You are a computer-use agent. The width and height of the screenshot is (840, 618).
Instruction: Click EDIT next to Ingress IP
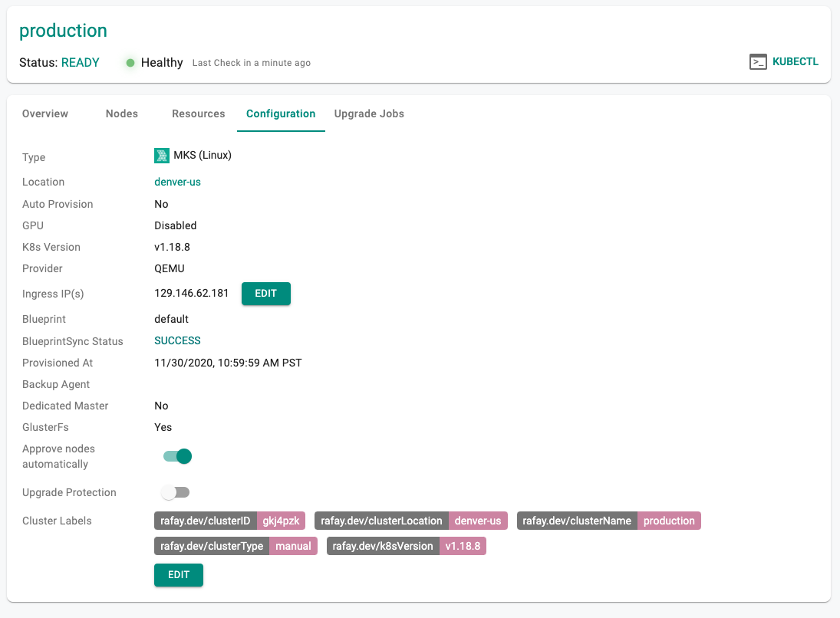pos(265,294)
